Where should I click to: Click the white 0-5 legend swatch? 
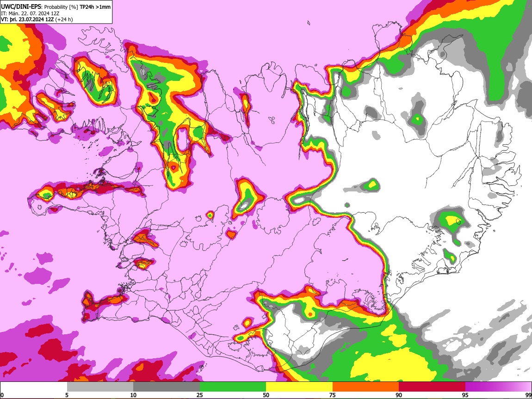point(34,387)
